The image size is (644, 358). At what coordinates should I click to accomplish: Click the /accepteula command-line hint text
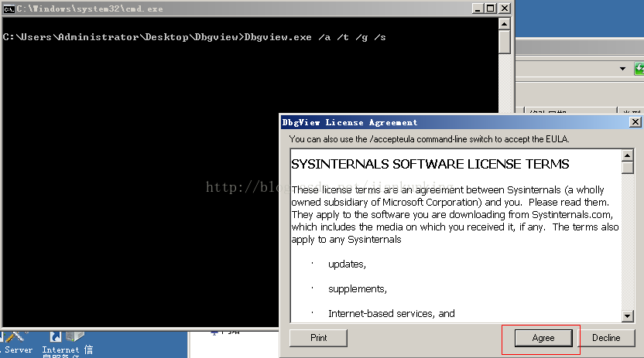tap(429, 139)
